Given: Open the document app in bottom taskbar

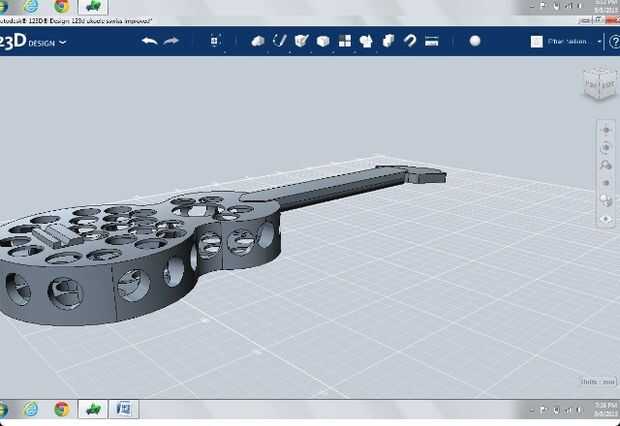Looking at the screenshot, I should 123,409.
